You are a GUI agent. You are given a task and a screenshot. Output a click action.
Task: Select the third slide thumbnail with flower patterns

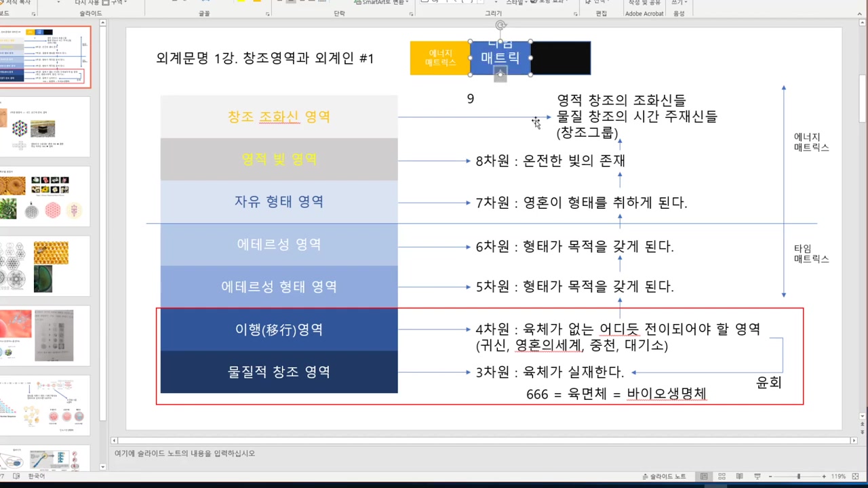45,197
